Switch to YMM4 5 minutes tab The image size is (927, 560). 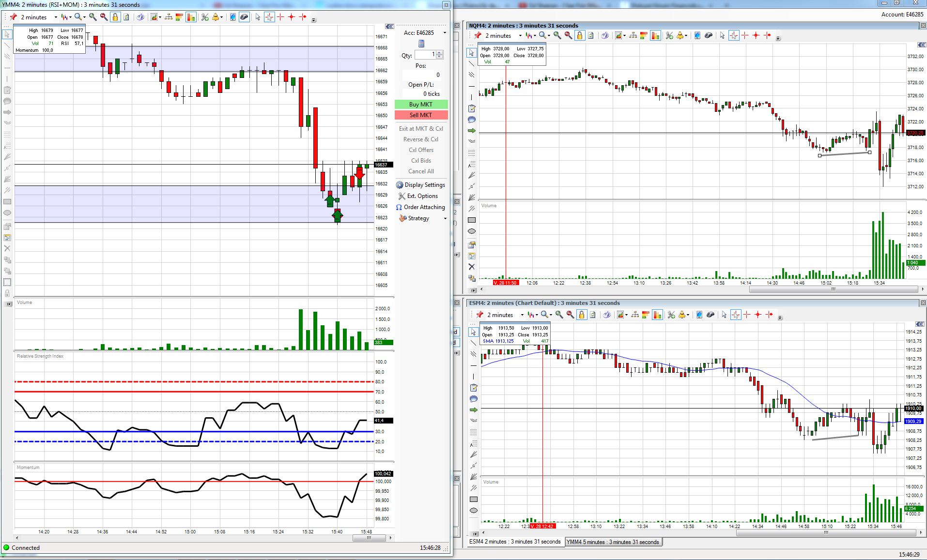pyautogui.click(x=613, y=542)
